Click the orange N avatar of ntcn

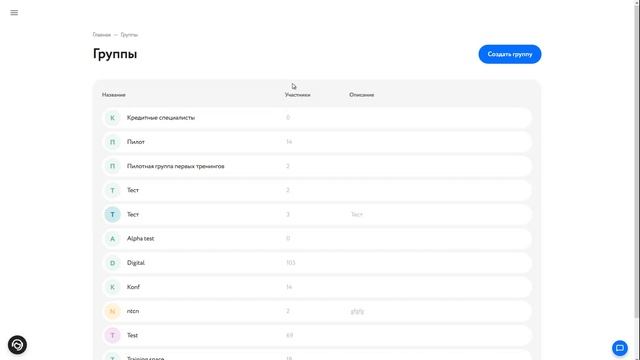click(x=113, y=311)
